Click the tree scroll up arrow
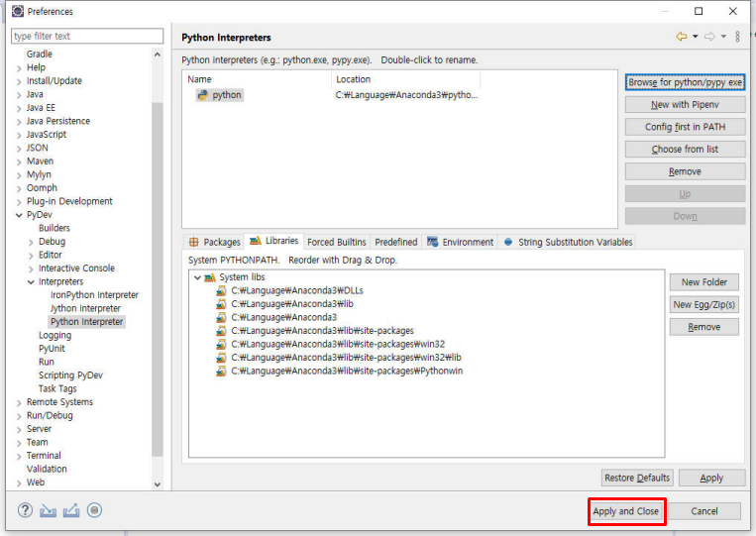This screenshot has width=756, height=536. (x=158, y=54)
